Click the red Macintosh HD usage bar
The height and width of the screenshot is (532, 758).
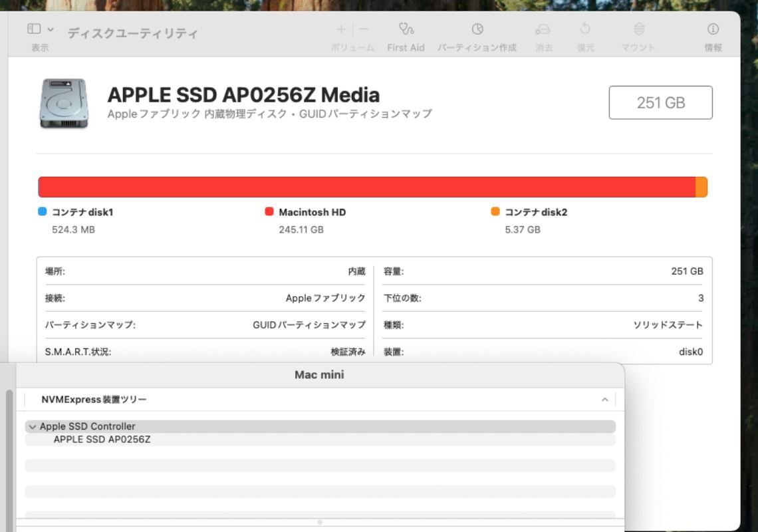366,187
